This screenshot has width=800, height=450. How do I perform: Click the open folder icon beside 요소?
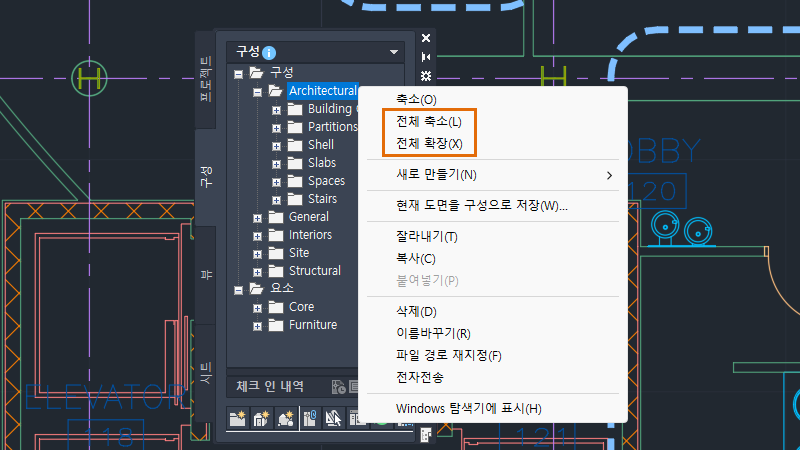(x=256, y=289)
